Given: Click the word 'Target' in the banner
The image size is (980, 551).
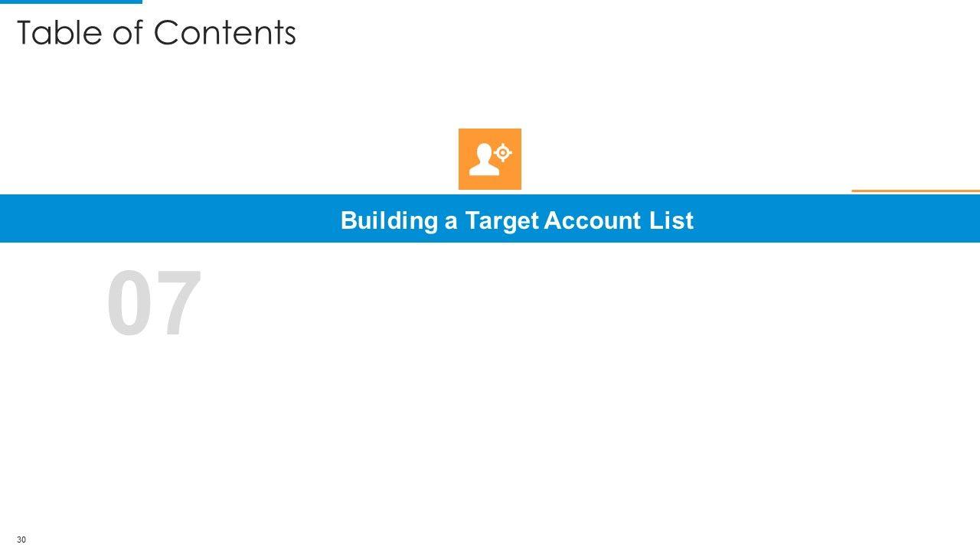Looking at the screenshot, I should click(x=501, y=220).
